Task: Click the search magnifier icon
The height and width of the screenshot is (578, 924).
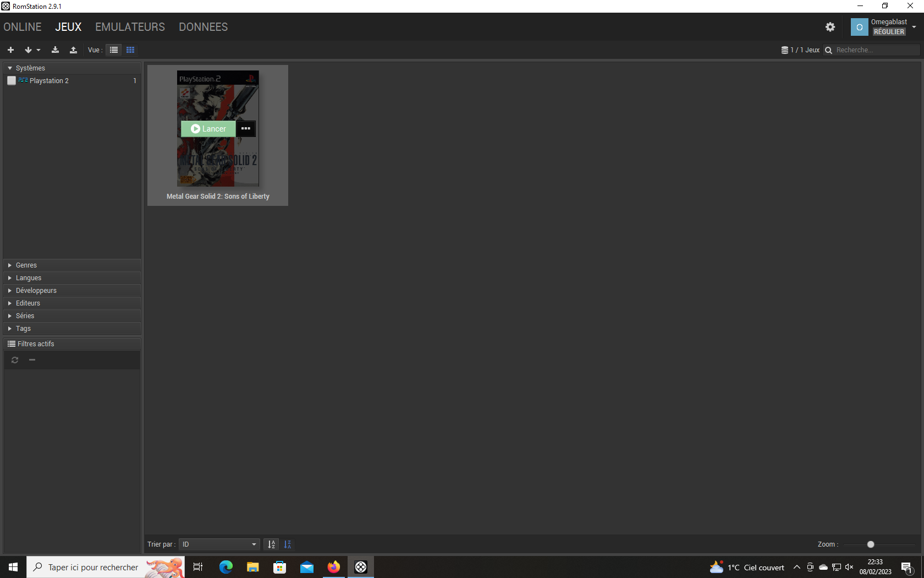Action: (828, 50)
